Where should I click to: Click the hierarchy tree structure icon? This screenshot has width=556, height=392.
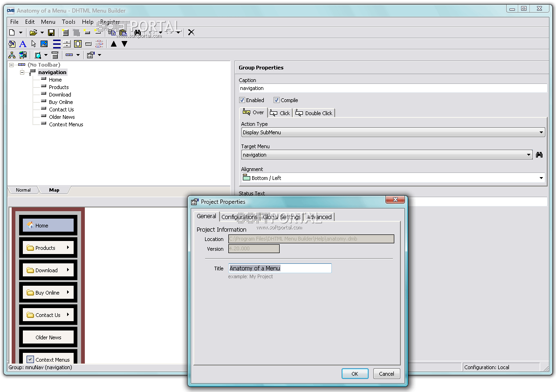[12, 55]
